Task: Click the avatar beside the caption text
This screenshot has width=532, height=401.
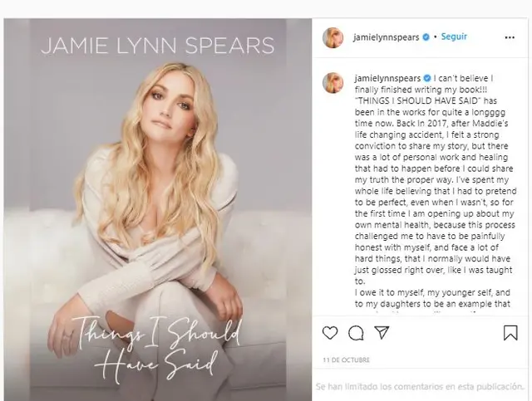Action: [x=332, y=82]
